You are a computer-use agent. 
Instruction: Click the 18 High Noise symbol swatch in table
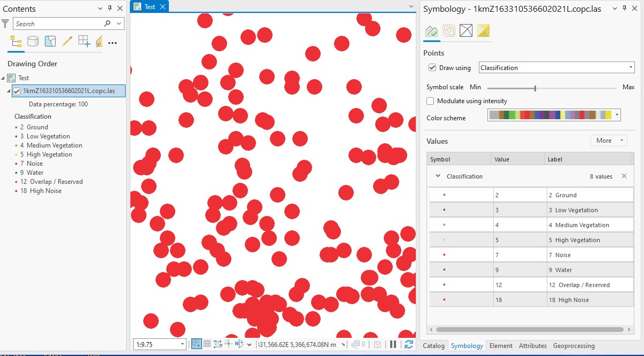pos(445,300)
